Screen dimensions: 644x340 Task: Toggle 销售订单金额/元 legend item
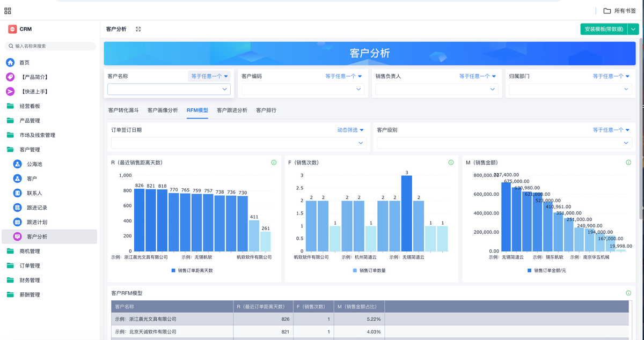tap(547, 270)
